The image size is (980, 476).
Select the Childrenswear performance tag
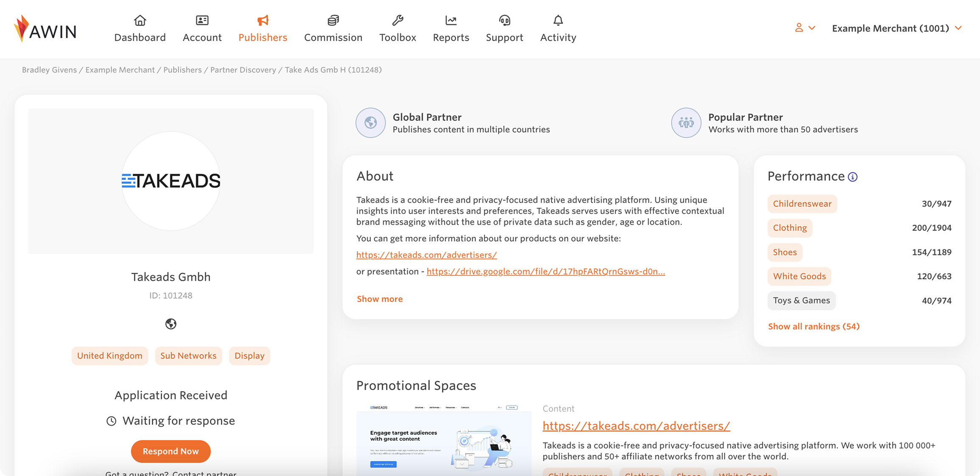802,204
